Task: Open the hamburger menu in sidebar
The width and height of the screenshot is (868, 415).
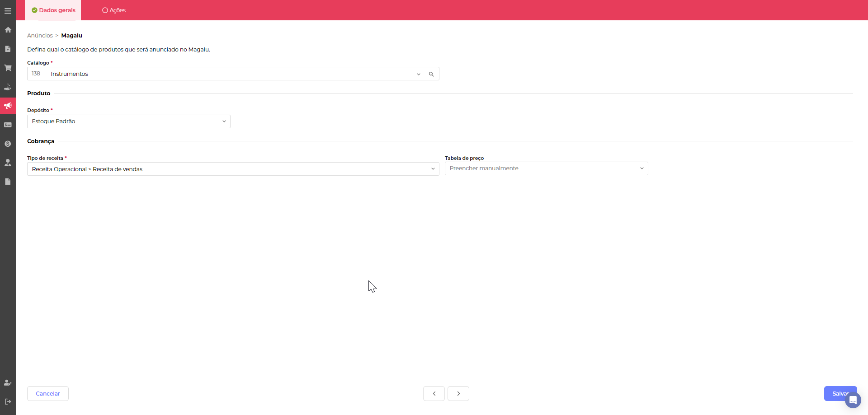Action: click(8, 11)
